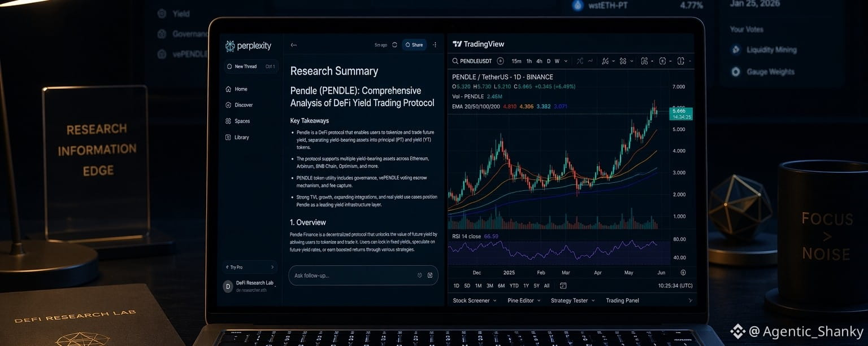Open Spaces in Perplexity sidebar
Screen dimensions: 868x346
(x=237, y=121)
